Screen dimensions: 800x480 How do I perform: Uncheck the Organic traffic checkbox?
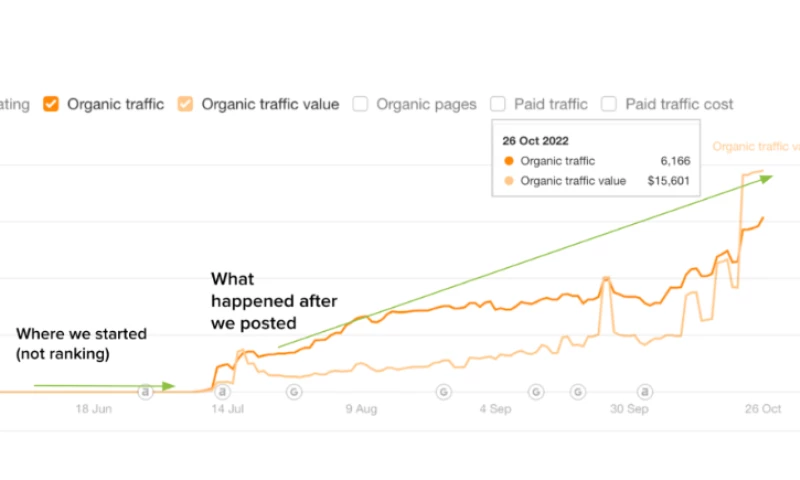click(x=51, y=103)
